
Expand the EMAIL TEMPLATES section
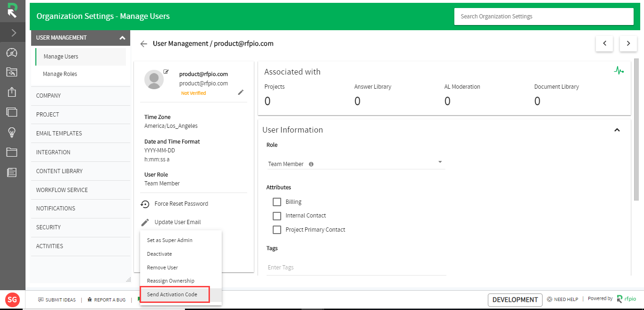81,134
